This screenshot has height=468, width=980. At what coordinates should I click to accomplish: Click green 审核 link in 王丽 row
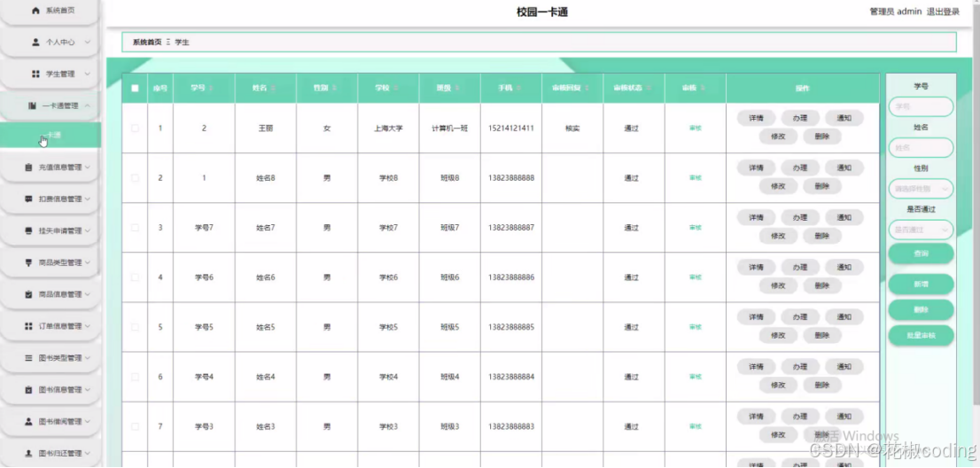point(695,129)
